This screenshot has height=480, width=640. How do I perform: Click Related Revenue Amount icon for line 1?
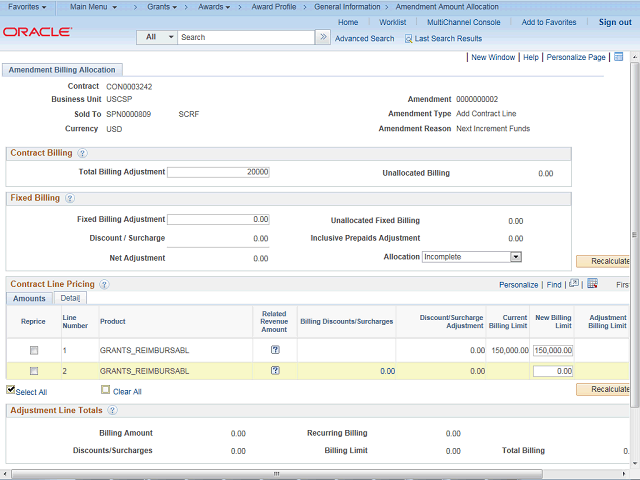(x=274, y=351)
